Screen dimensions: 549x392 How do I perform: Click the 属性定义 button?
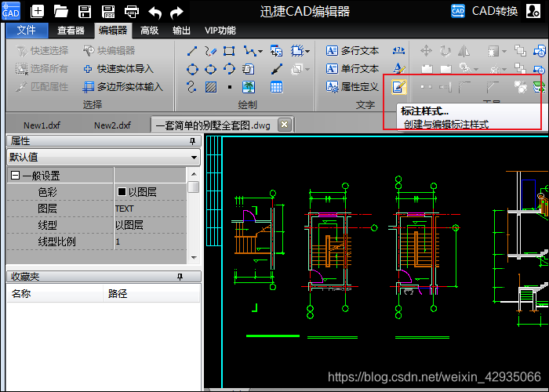click(x=352, y=86)
